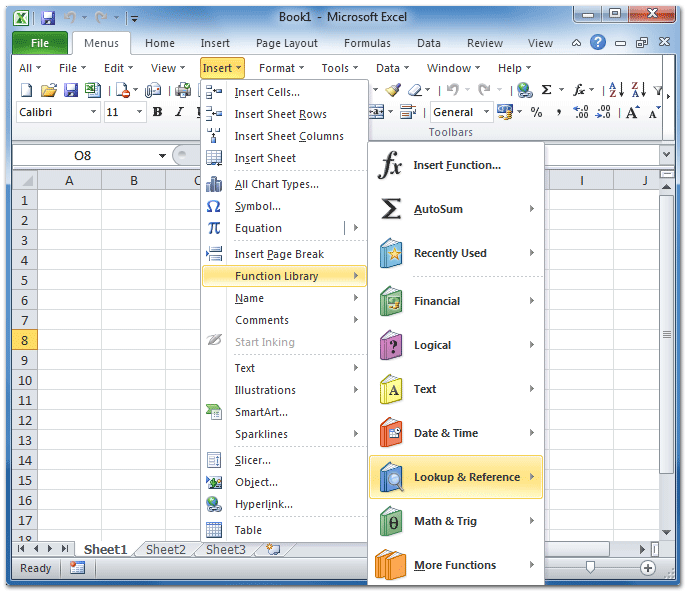Click the Hyperlink globe toolbar icon

point(524,90)
